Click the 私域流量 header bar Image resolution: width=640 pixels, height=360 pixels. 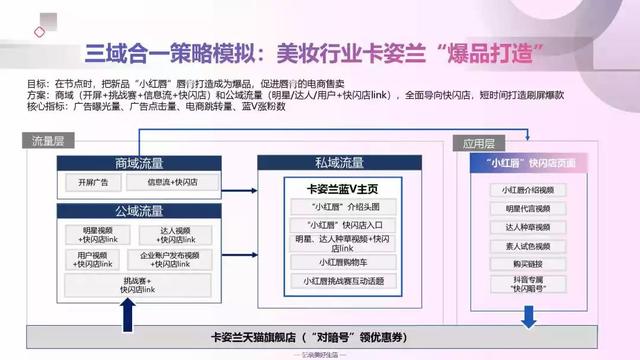(x=340, y=162)
